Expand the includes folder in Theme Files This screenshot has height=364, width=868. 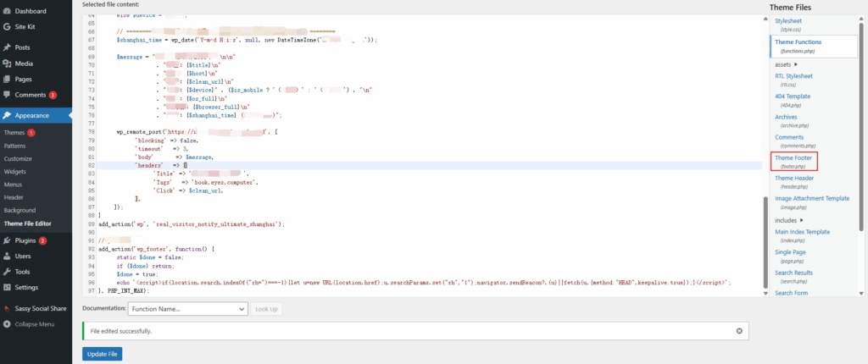[790, 220]
